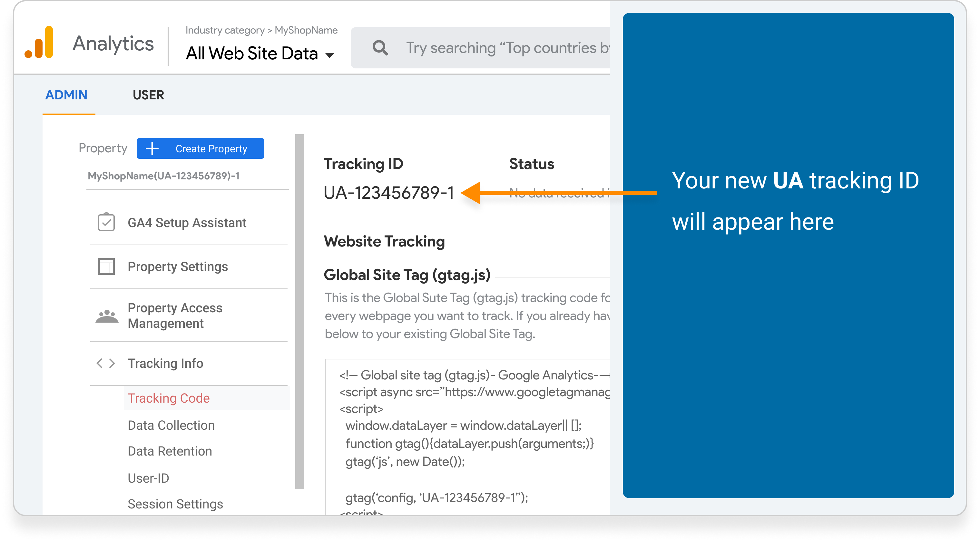Click the Tracking Info code brackets icon
This screenshot has height=542, width=980.
click(106, 363)
